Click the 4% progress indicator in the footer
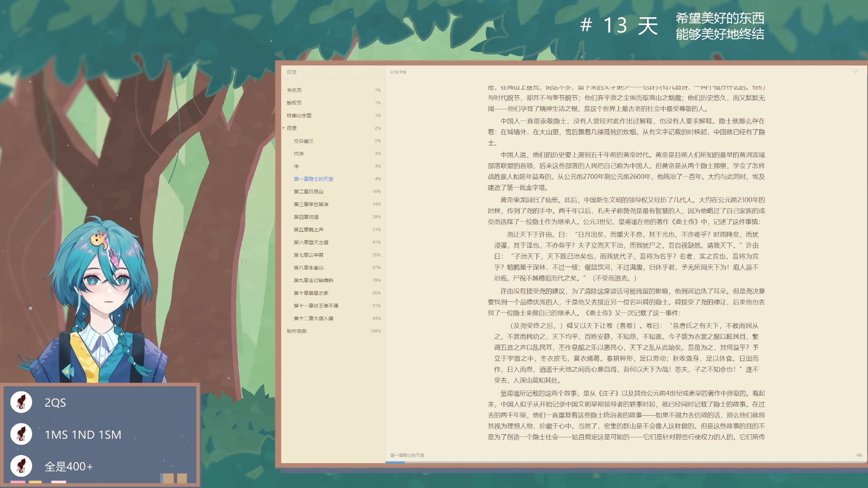Image resolution: width=868 pixels, height=488 pixels. click(859, 455)
